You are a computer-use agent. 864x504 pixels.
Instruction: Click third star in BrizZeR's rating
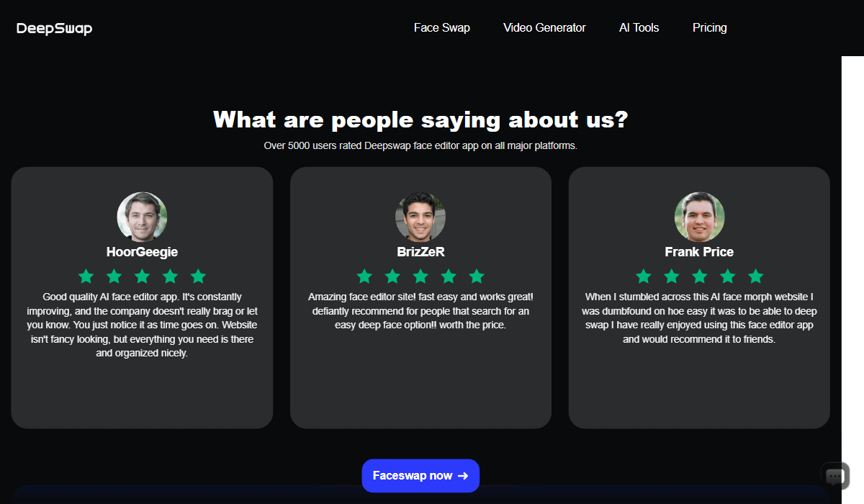tap(420, 276)
